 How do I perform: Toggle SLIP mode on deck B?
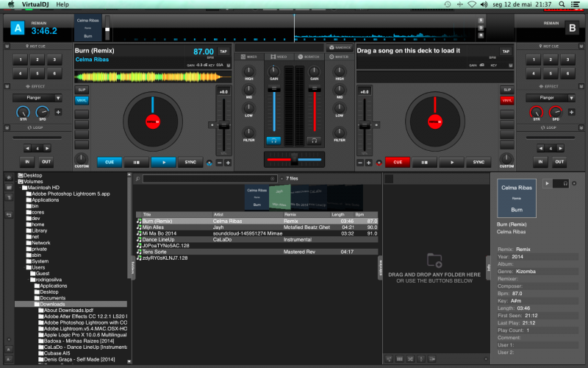point(506,90)
